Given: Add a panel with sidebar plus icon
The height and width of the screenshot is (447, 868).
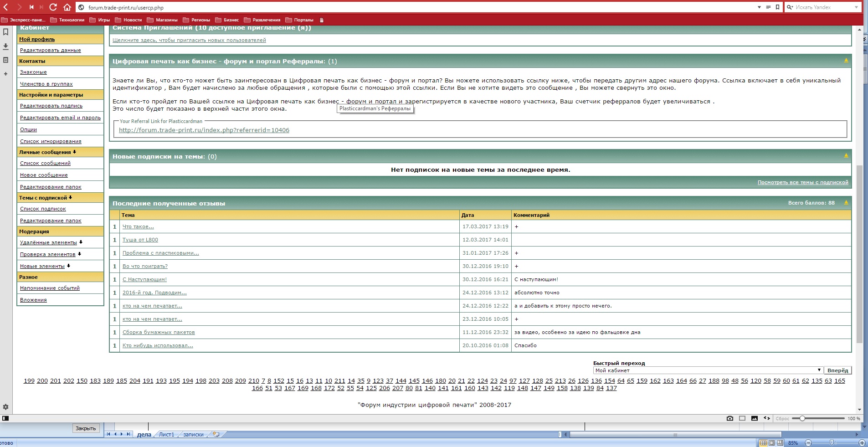Looking at the screenshot, I should pos(5,74).
